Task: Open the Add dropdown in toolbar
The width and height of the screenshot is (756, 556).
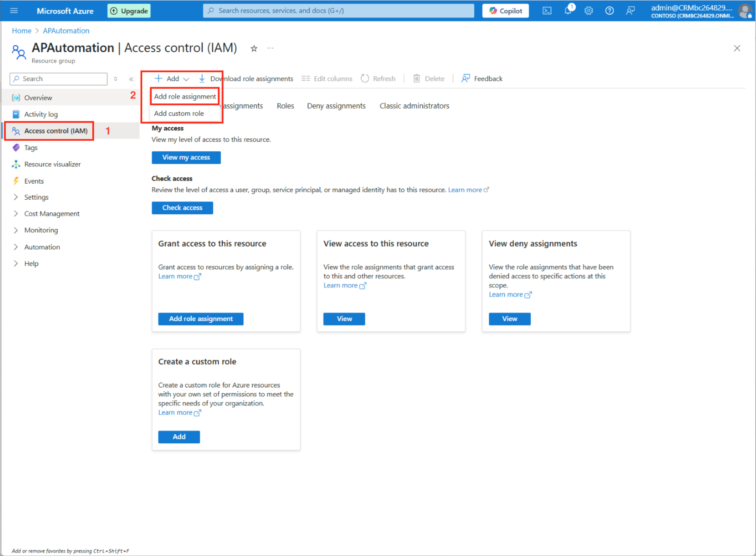Action: (x=172, y=78)
